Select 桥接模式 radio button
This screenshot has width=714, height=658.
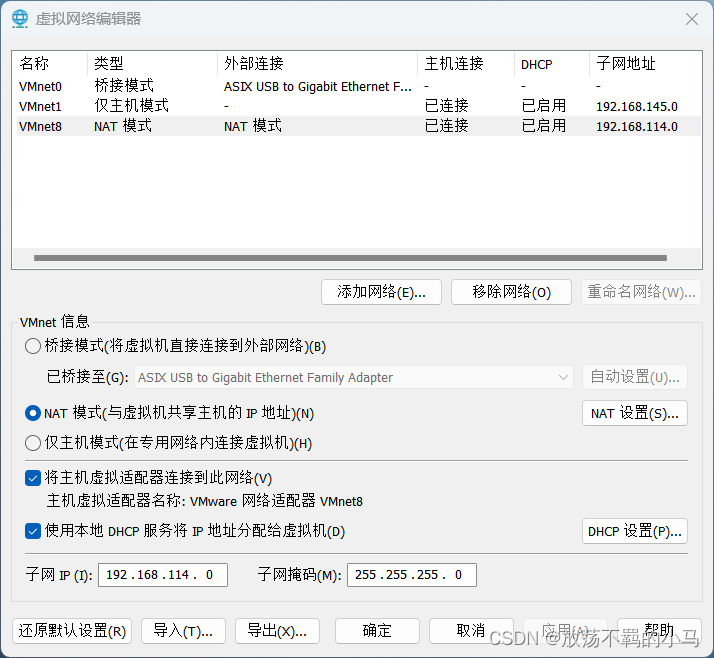click(33, 346)
